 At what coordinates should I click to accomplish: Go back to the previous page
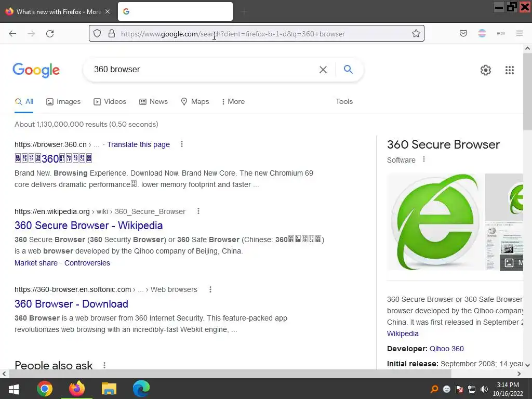pos(12,34)
